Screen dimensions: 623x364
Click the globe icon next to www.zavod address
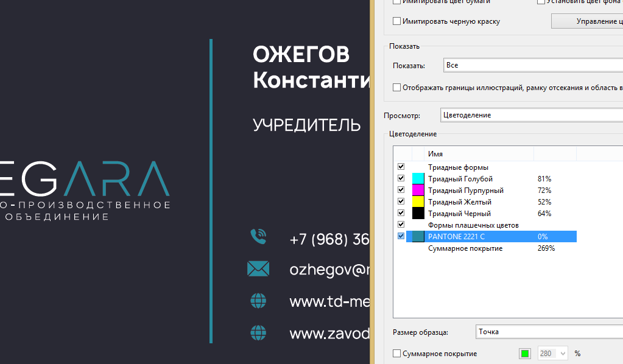point(258,333)
